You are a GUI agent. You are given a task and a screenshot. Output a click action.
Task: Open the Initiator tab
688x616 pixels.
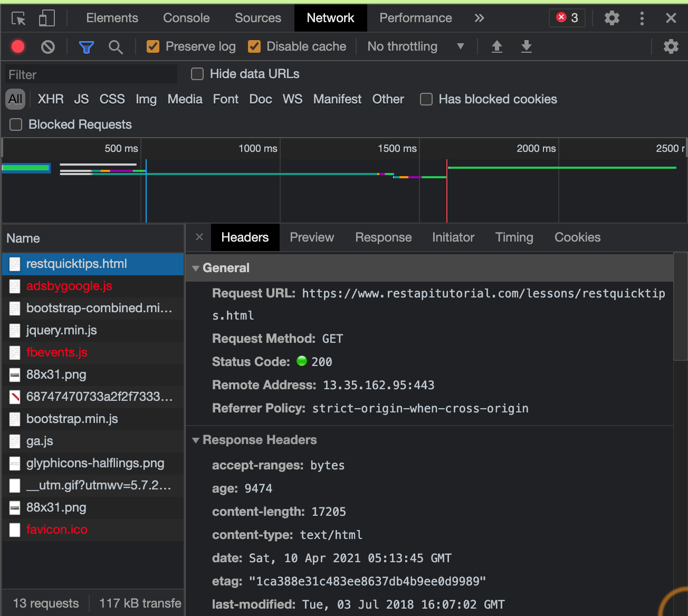point(453,237)
